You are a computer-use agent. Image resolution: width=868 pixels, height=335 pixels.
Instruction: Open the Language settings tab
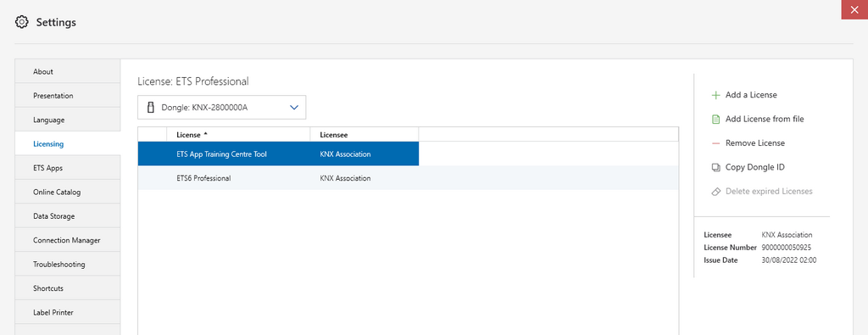(68, 120)
